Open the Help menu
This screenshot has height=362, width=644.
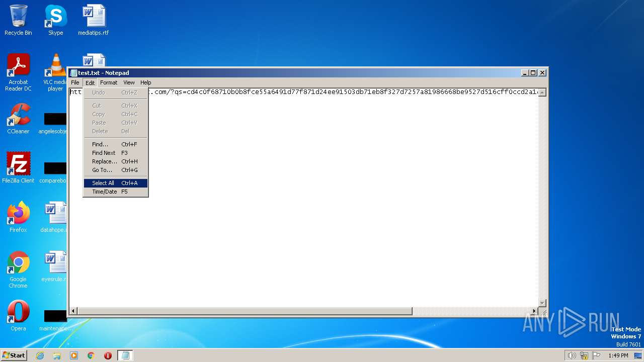pyautogui.click(x=145, y=82)
